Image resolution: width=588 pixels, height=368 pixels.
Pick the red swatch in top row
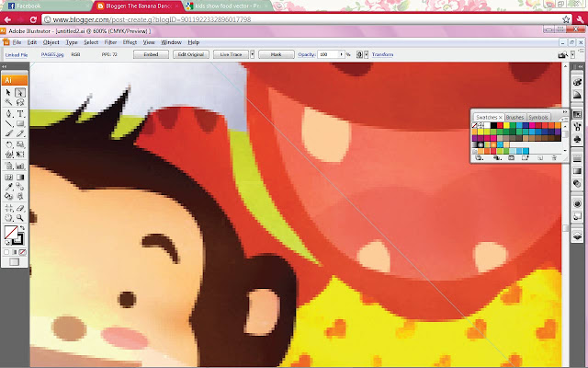(500, 125)
